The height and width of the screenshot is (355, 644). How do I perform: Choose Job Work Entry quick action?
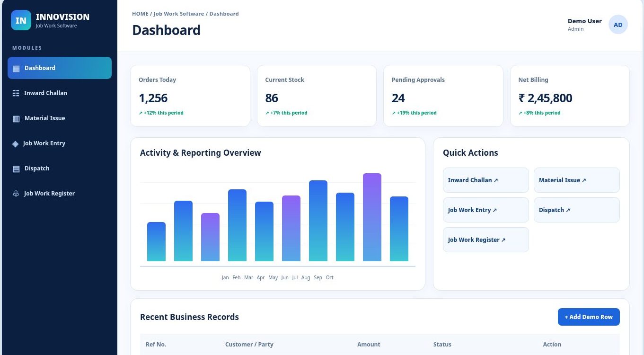click(x=485, y=210)
